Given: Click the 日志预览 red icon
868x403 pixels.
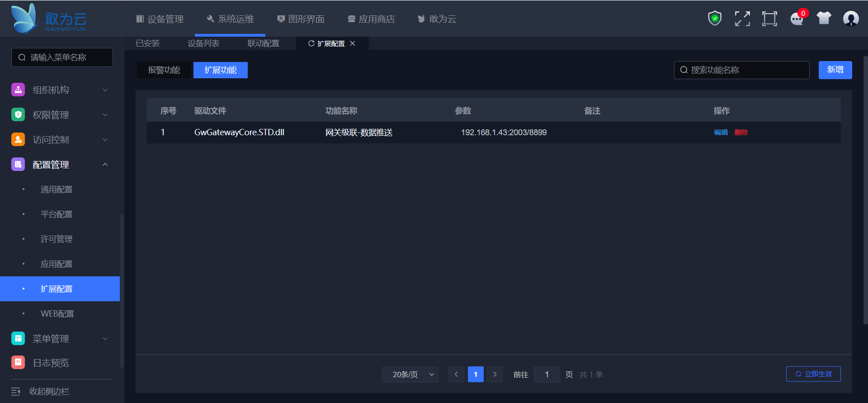Looking at the screenshot, I should (18, 362).
